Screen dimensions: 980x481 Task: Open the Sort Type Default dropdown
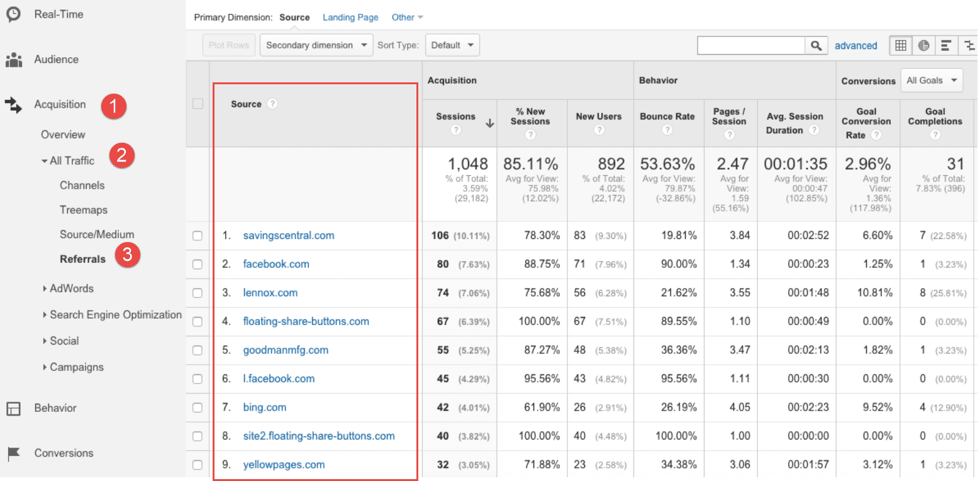(x=453, y=45)
